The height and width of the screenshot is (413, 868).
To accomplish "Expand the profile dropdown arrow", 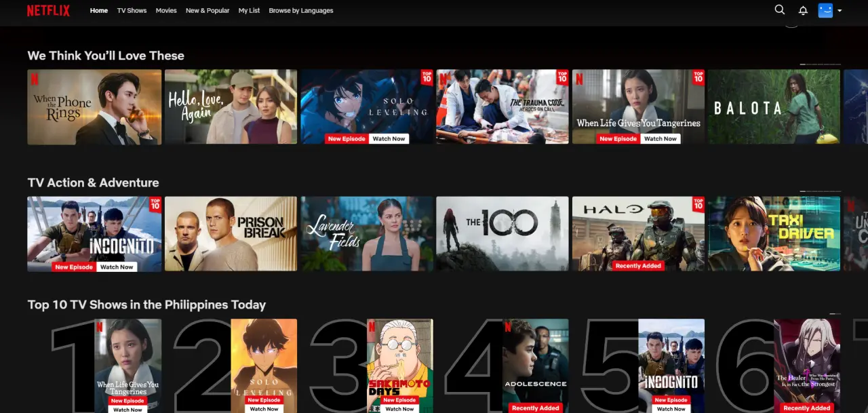I will (840, 11).
